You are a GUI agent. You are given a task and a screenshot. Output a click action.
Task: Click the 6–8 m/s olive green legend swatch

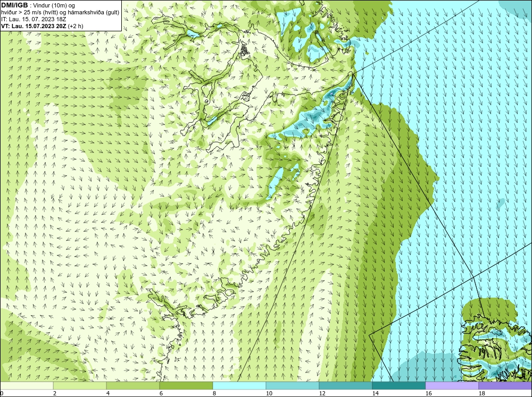tap(186, 385)
